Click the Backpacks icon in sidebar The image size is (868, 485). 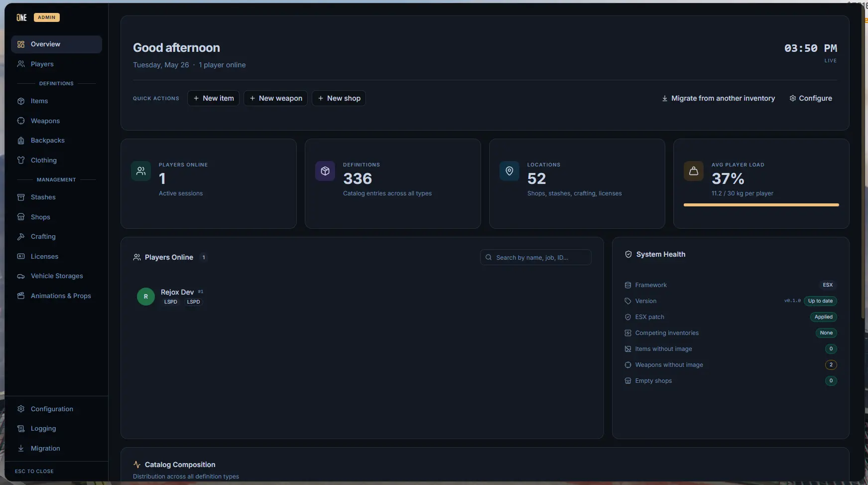21,141
